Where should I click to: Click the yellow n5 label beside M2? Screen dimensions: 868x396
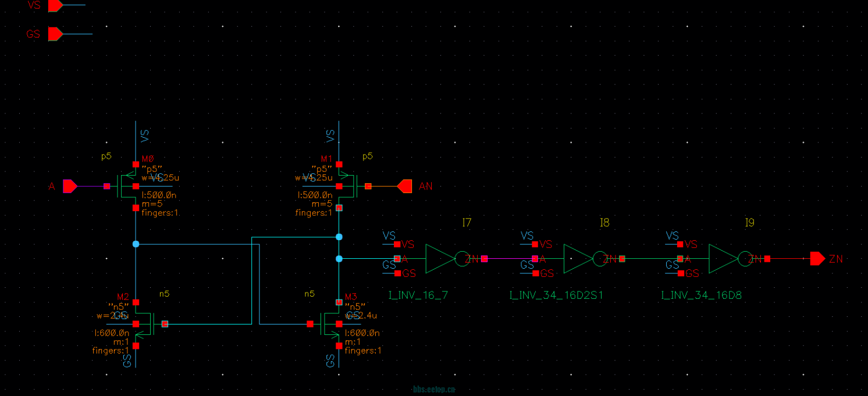(x=164, y=294)
